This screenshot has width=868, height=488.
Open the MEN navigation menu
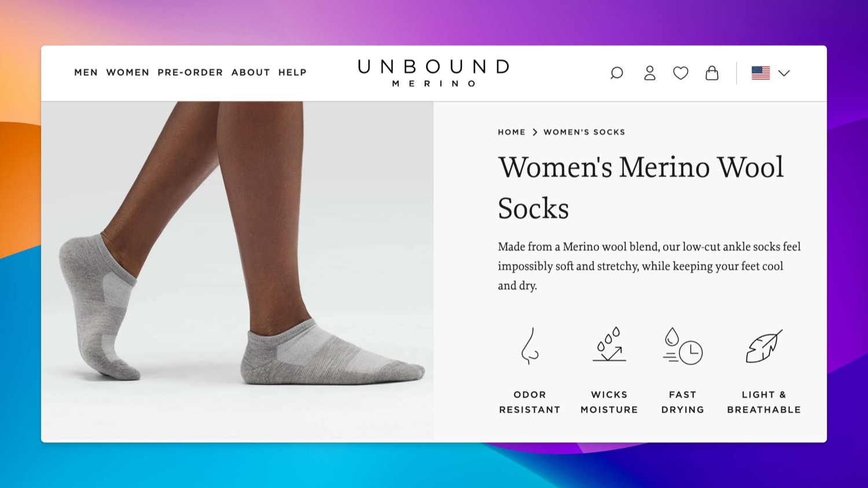86,72
